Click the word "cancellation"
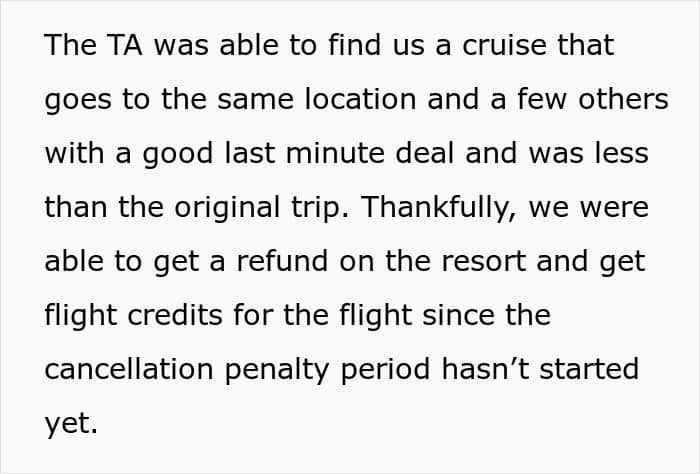The image size is (700, 474). pos(130,369)
